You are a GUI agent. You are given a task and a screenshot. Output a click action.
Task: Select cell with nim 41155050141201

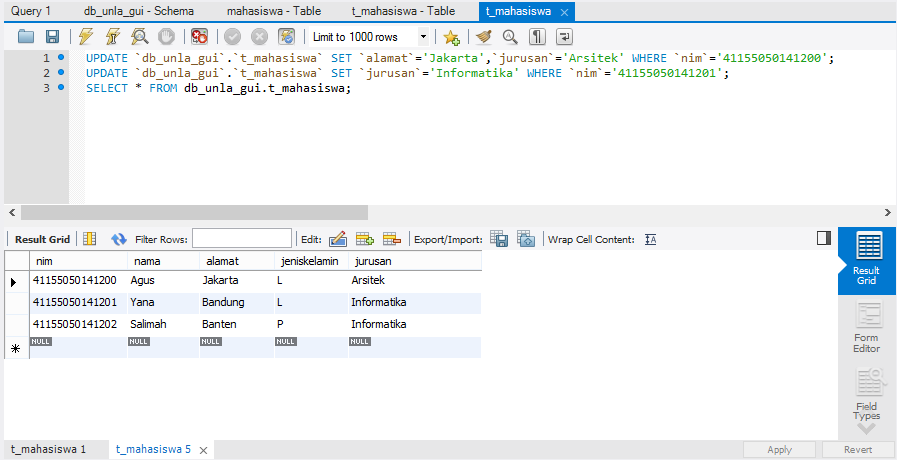tap(78, 303)
